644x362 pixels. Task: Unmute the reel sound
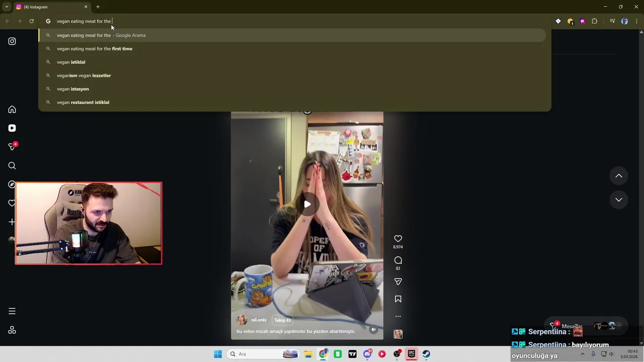pos(373,330)
